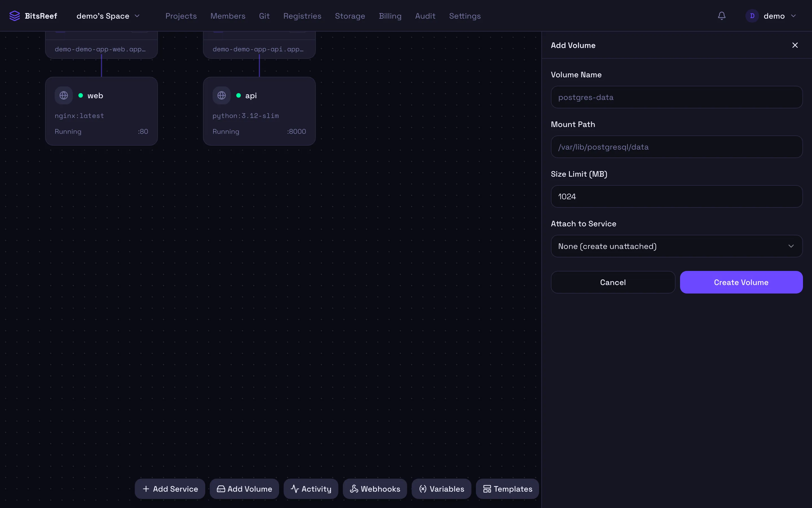This screenshot has width=812, height=508.
Task: Select the web service card name
Action: pos(95,95)
